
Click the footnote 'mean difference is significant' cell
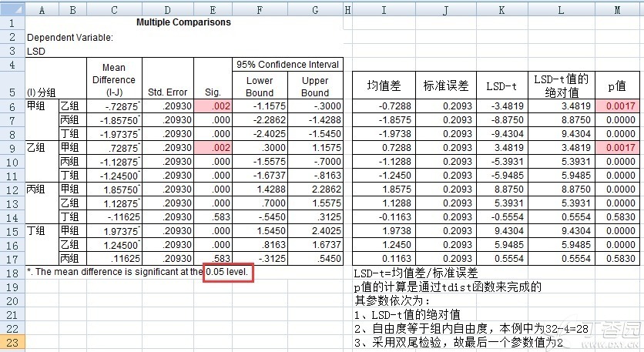tap(138, 272)
